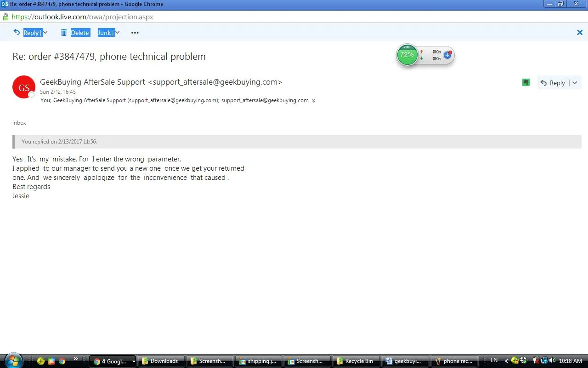Click the green 72% memory widget circle
This screenshot has height=368, width=588.
pos(407,55)
